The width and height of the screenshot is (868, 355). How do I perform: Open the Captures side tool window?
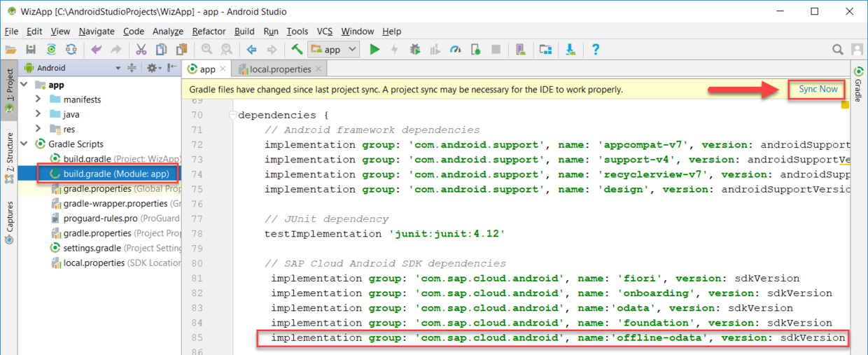tap(9, 222)
